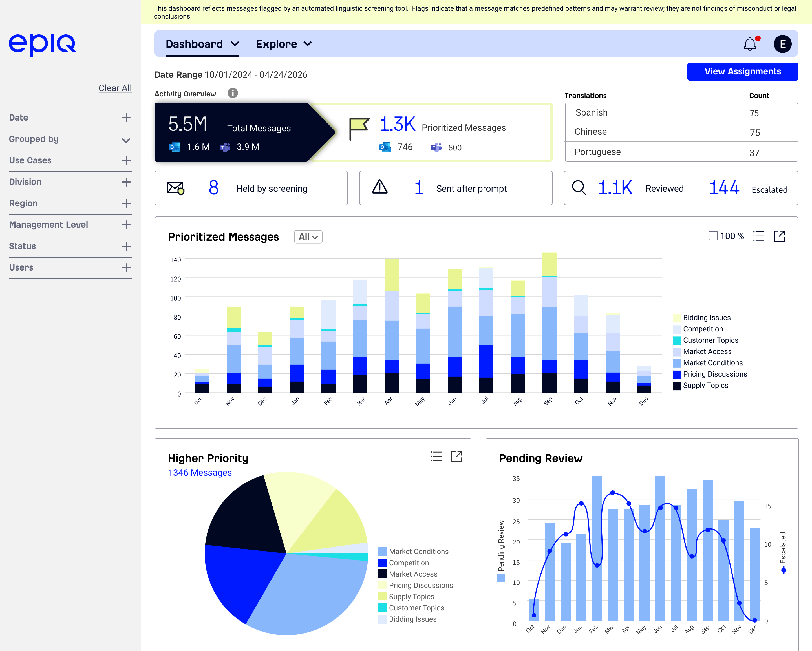Add a Date filter with plus icon
This screenshot has width=812, height=651.
126,118
